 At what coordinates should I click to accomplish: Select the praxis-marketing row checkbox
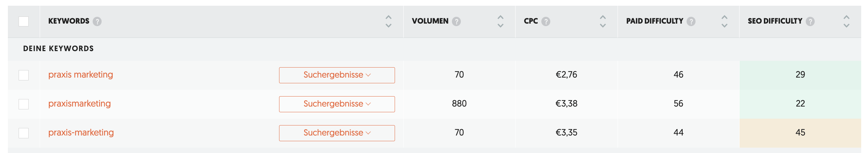(x=24, y=133)
